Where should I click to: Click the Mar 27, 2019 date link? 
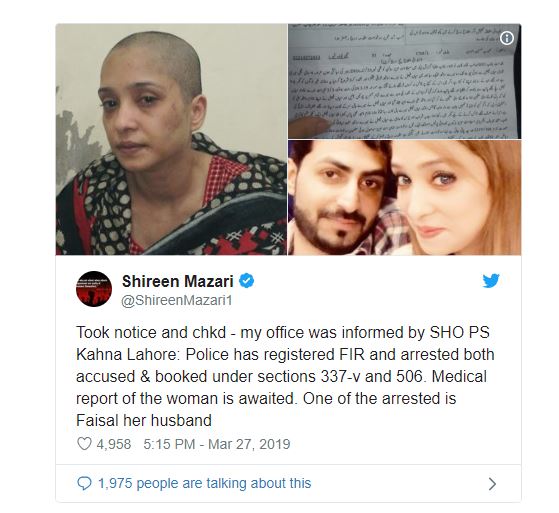(249, 444)
